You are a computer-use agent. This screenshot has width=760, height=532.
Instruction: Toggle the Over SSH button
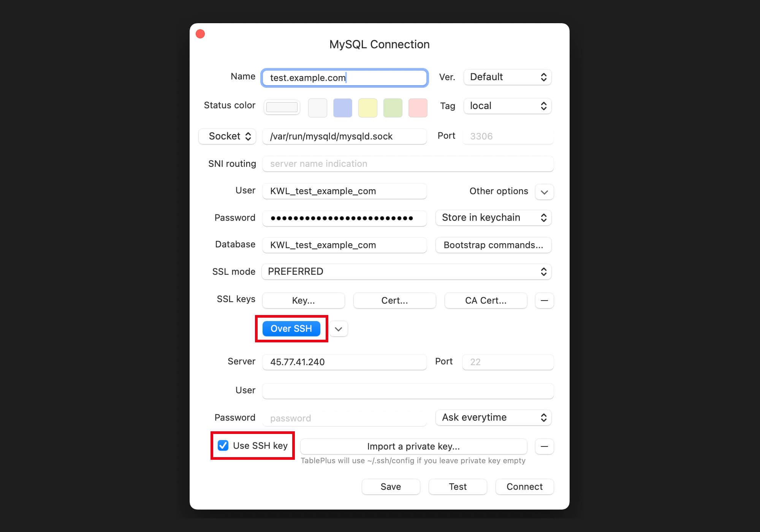(x=291, y=329)
